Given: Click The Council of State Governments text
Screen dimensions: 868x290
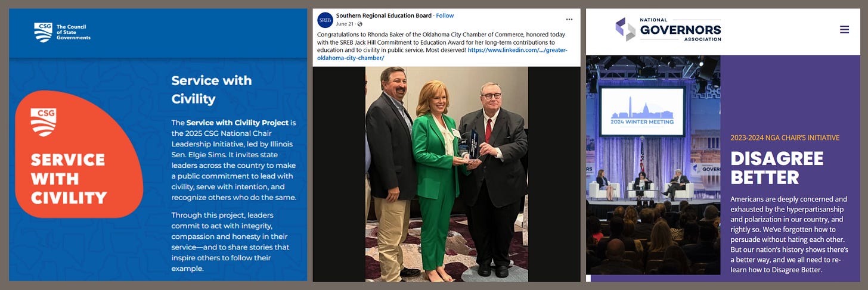Looking at the screenshot, I should point(73,32).
